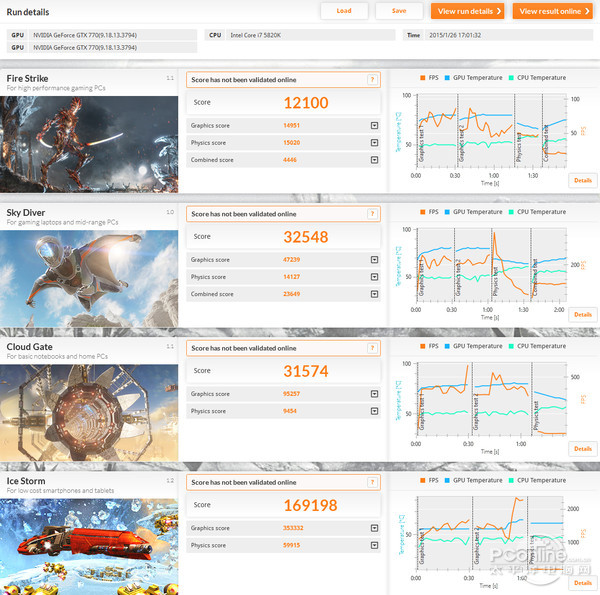The width and height of the screenshot is (600, 595).
Task: Toggle CPU Temperature legend in Ice Storm chart
Action: point(537,481)
